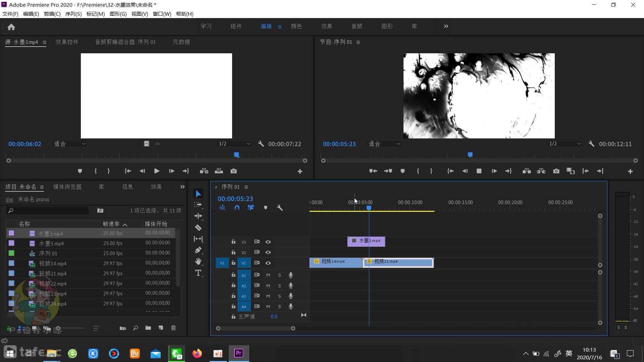Click the Home icon

tap(11, 27)
